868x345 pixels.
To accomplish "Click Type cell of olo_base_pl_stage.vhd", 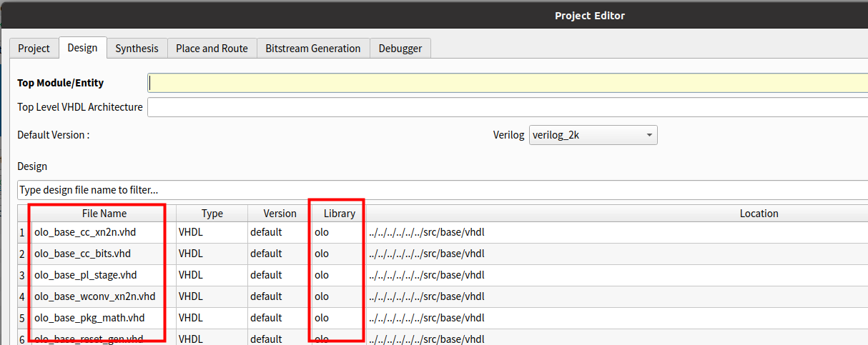I will pos(212,275).
